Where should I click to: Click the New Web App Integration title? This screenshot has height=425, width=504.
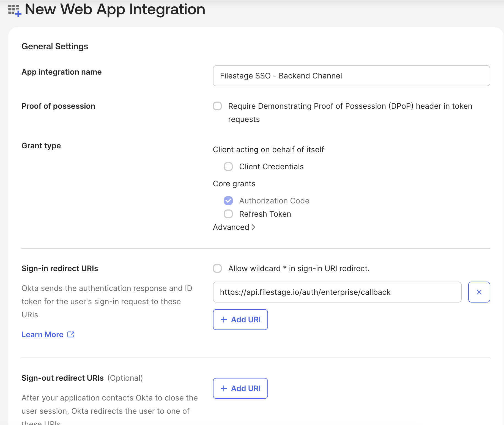point(115,9)
